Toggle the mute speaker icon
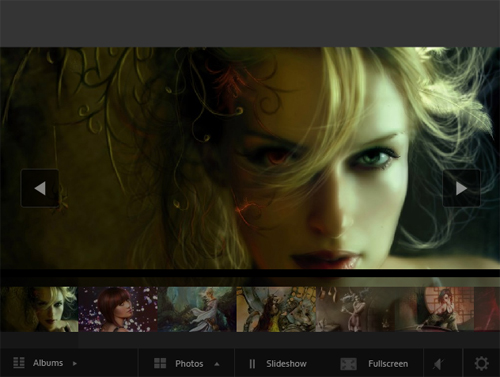This screenshot has width=500, height=377. pyautogui.click(x=439, y=364)
